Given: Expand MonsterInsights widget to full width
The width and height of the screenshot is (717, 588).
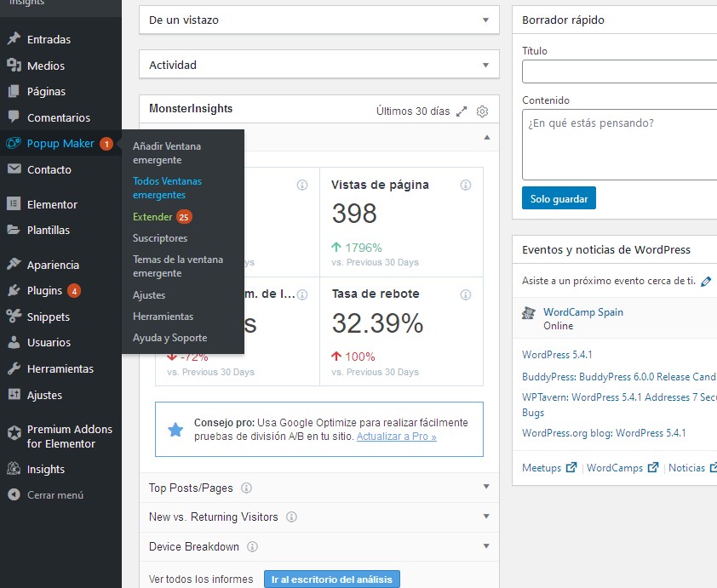Looking at the screenshot, I should [462, 111].
